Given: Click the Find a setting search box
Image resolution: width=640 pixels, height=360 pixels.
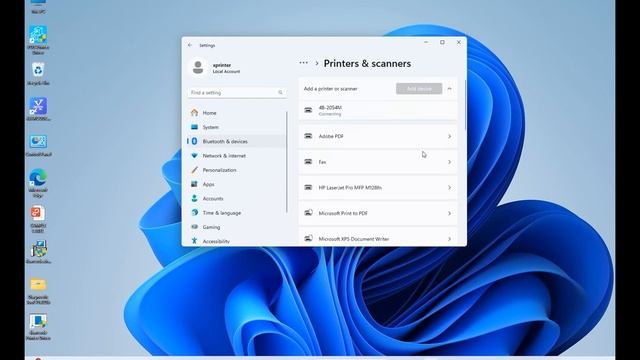Looking at the screenshot, I should pyautogui.click(x=237, y=93).
